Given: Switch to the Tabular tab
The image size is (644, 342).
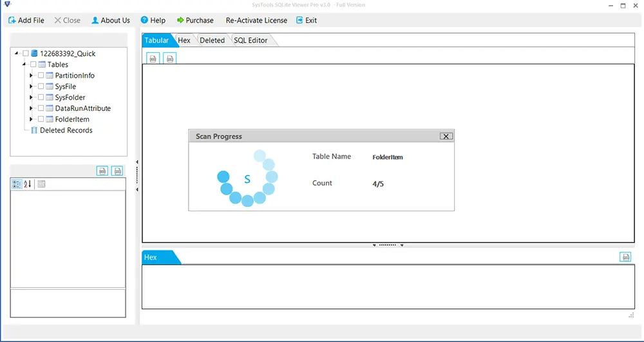Looking at the screenshot, I should tap(157, 40).
